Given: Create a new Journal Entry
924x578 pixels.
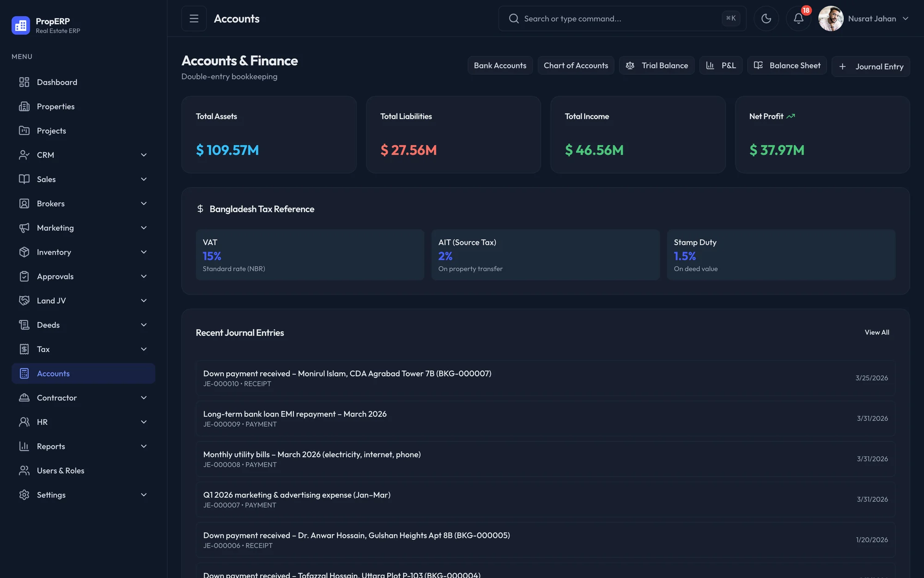Looking at the screenshot, I should (870, 67).
